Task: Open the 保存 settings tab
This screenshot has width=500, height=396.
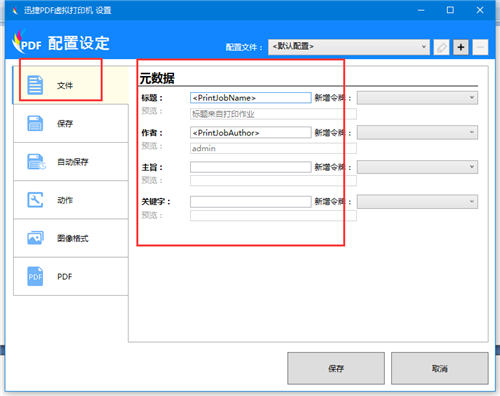Action: point(71,123)
